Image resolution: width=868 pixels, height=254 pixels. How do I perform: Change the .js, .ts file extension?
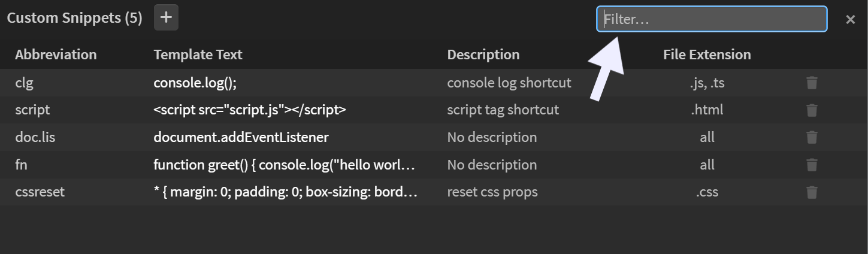coord(707,83)
